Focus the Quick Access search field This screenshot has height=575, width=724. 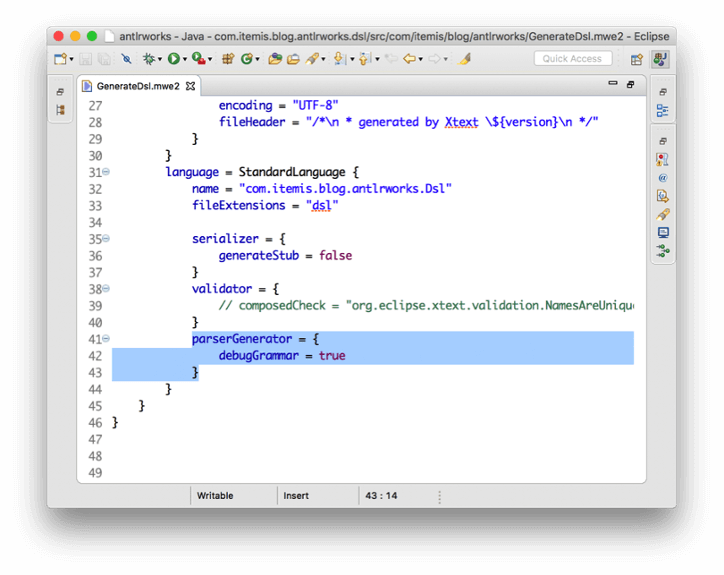(x=573, y=59)
